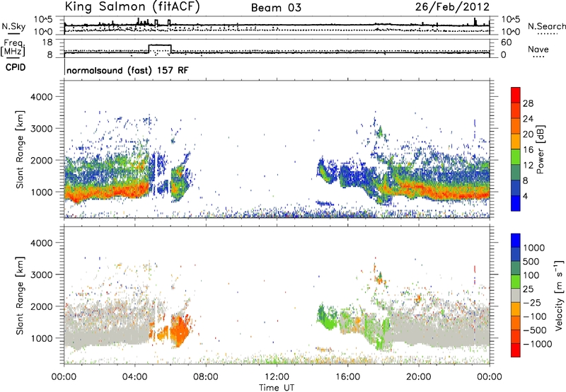Click the 'Velocity [m s-1]' color bar label

coord(559,295)
